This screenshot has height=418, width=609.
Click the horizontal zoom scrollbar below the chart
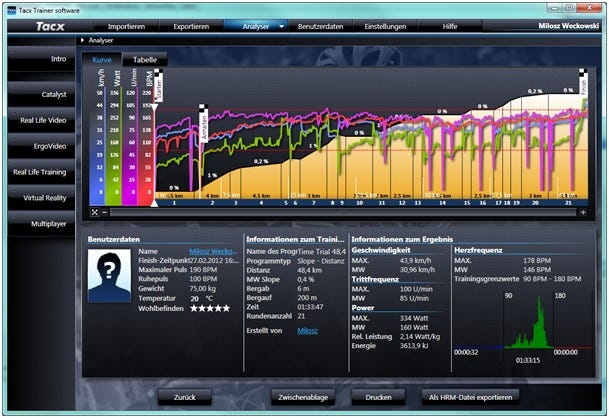coord(343,212)
